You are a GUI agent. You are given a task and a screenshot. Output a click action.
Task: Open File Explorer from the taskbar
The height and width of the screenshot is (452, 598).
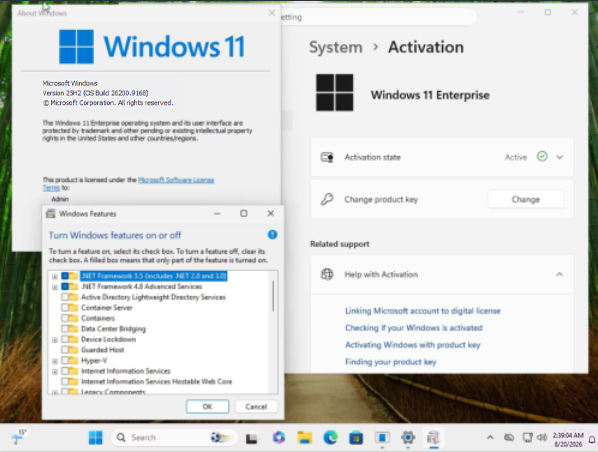point(305,438)
